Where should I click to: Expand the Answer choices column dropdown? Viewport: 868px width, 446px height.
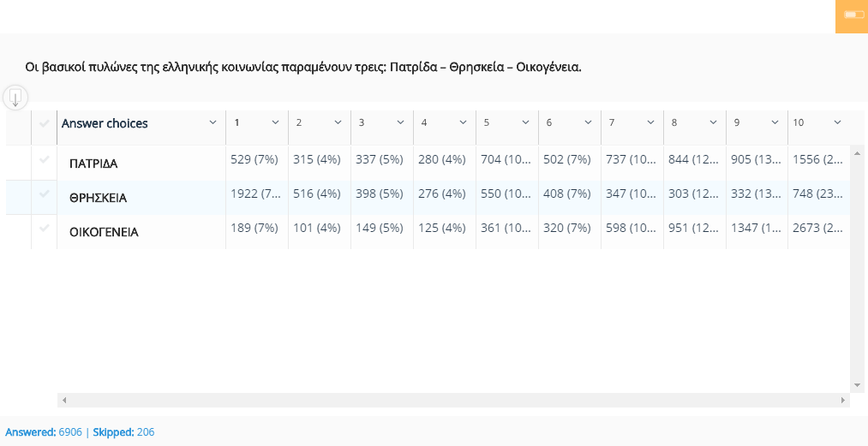click(x=213, y=123)
